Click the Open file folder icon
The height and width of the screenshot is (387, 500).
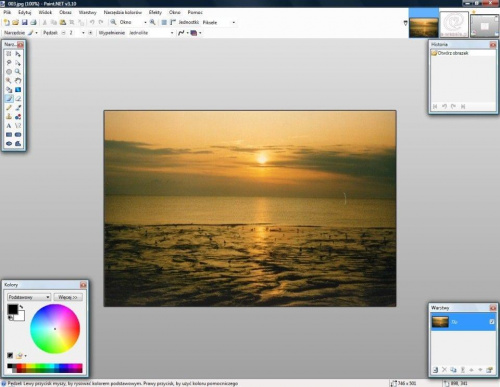pyautogui.click(x=15, y=22)
